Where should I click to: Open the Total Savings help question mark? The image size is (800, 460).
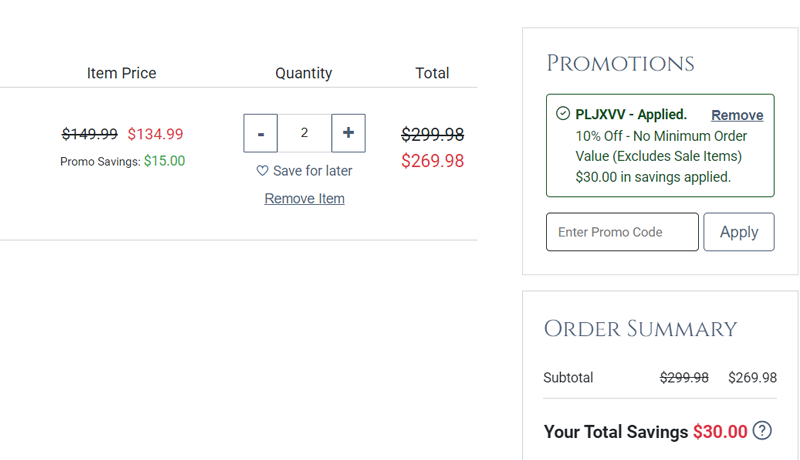pos(762,431)
